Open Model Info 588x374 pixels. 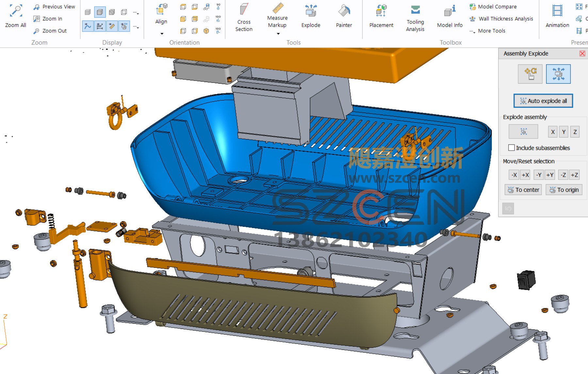pyautogui.click(x=449, y=16)
